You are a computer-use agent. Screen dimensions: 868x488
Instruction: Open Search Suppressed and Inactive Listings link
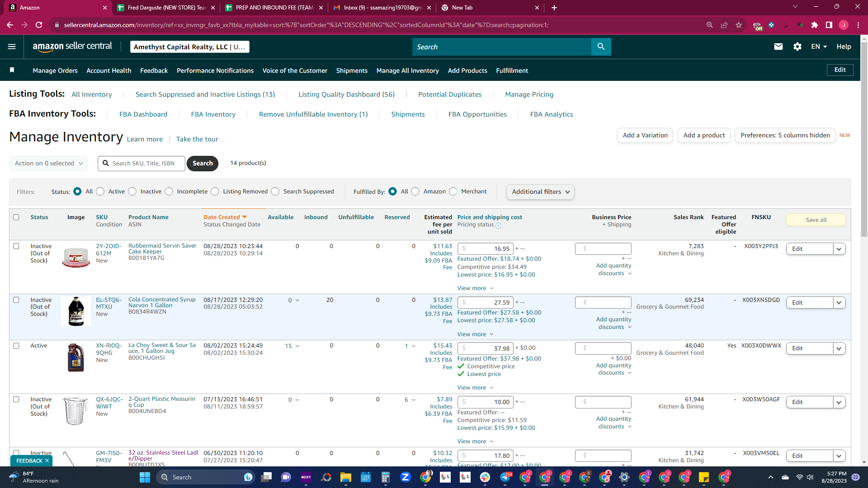205,94
